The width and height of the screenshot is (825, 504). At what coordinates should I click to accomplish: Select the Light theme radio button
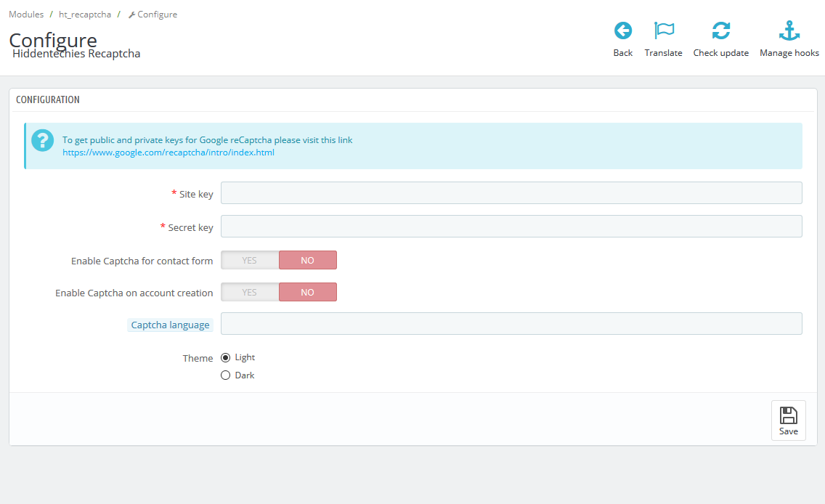(225, 357)
